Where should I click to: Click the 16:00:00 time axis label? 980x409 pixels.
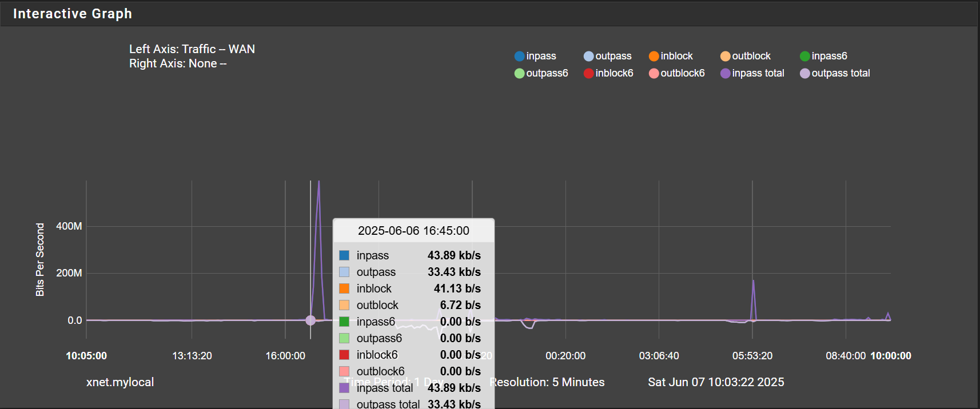(285, 356)
